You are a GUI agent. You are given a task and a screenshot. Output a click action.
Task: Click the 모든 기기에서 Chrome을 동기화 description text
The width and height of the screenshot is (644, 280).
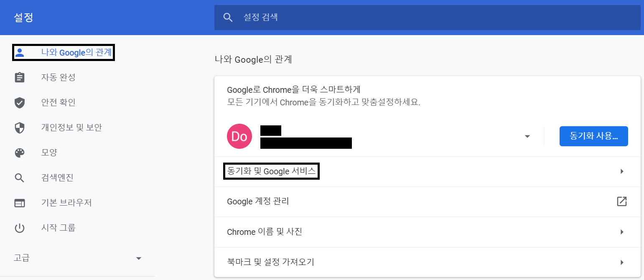(x=323, y=102)
